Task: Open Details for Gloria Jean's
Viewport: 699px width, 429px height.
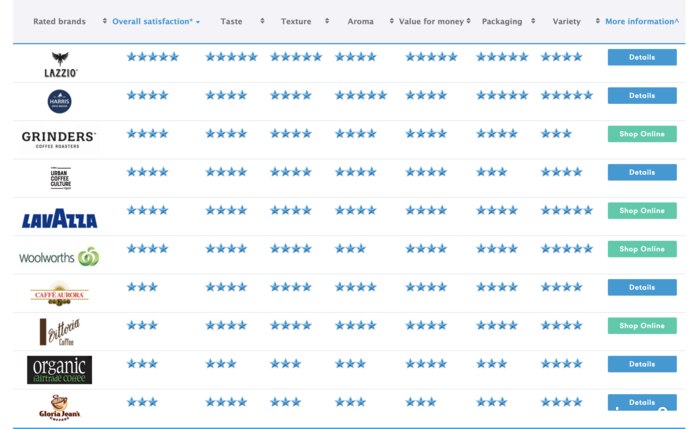Action: 642,402
